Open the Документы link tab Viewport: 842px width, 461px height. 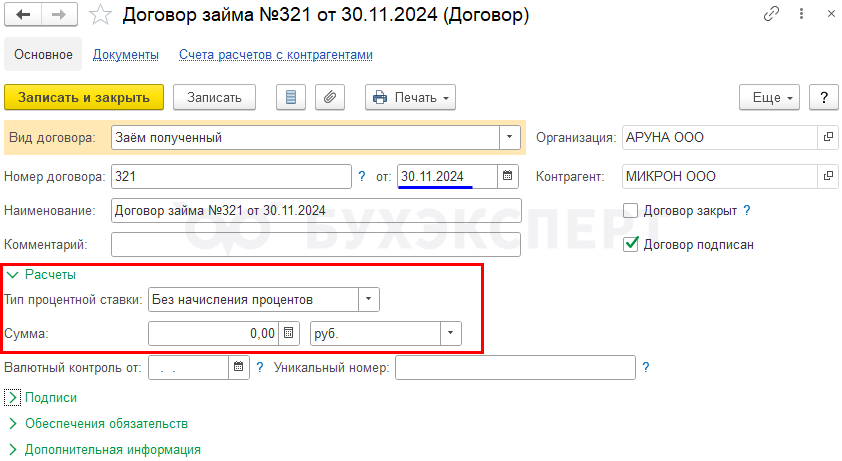[x=126, y=55]
